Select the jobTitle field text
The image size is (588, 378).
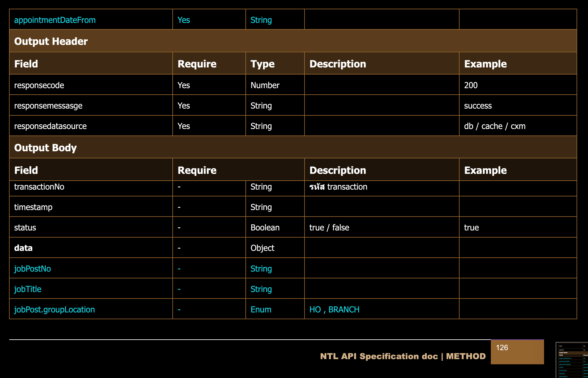coord(28,289)
